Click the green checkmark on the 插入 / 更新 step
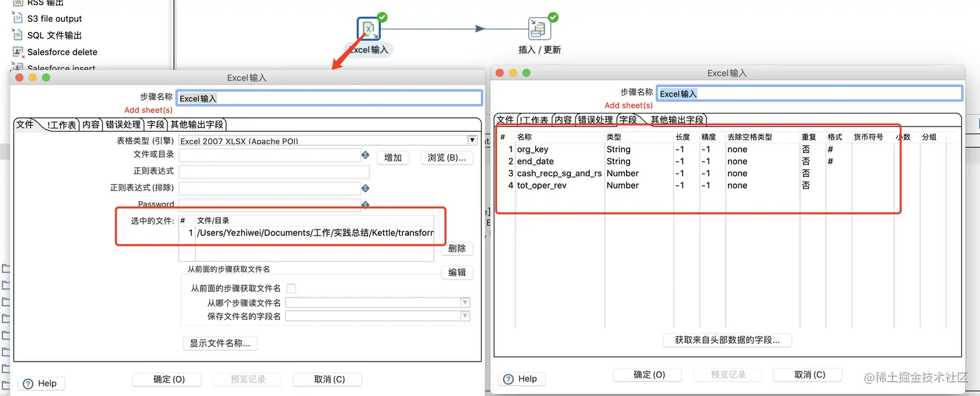The image size is (980, 396). tap(552, 16)
